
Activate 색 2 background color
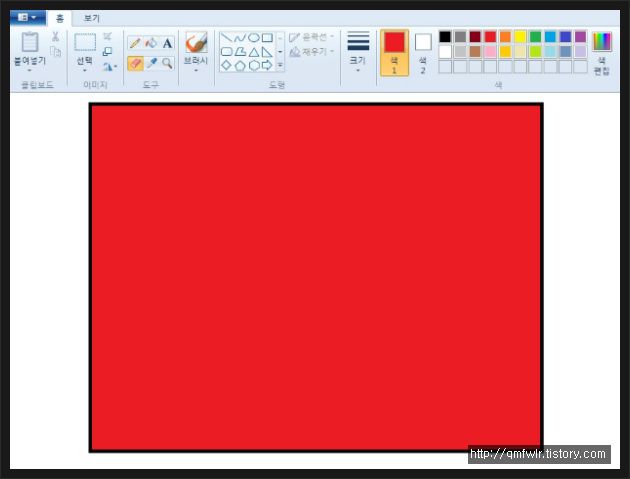(423, 53)
